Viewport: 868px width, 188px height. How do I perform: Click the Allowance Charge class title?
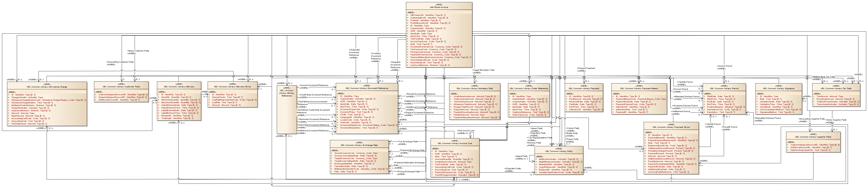47,87
